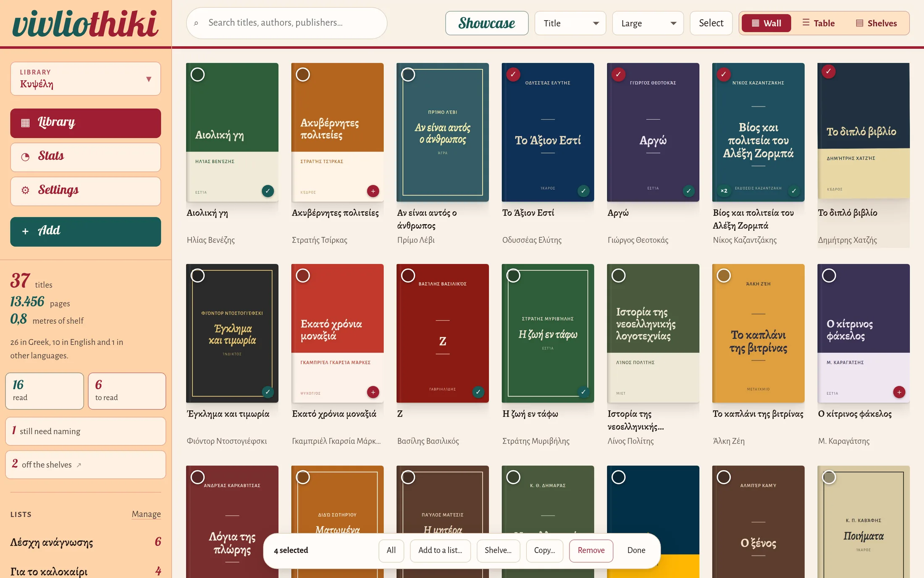
Task: Open Add to a list... menu
Action: (440, 550)
